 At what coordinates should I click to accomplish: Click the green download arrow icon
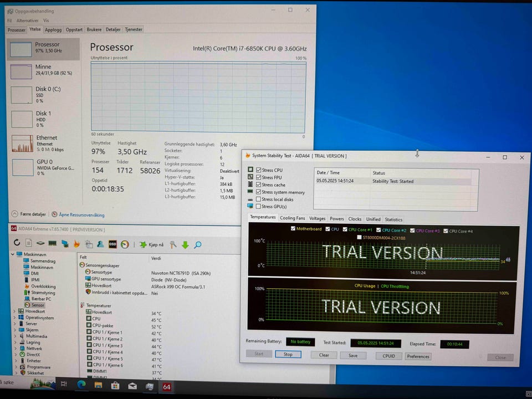(185, 244)
